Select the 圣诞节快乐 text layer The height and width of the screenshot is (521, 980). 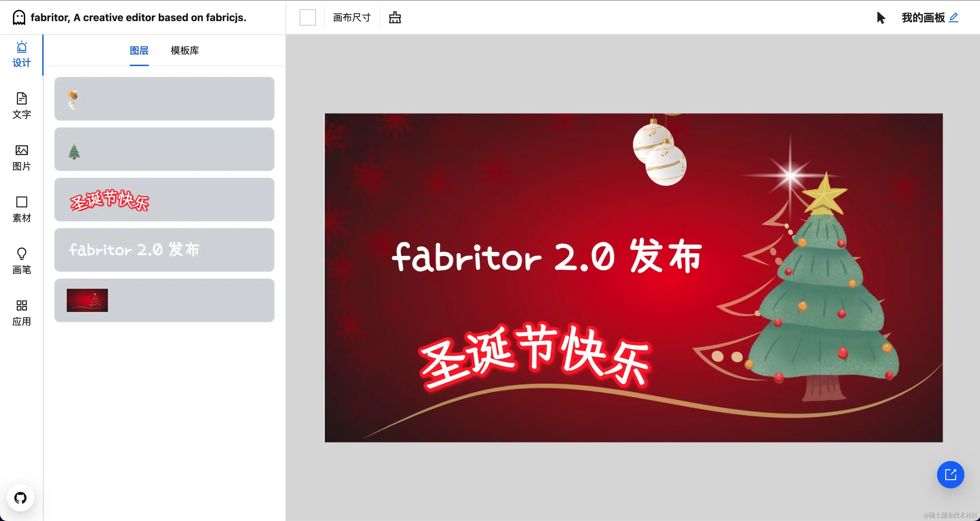[164, 200]
